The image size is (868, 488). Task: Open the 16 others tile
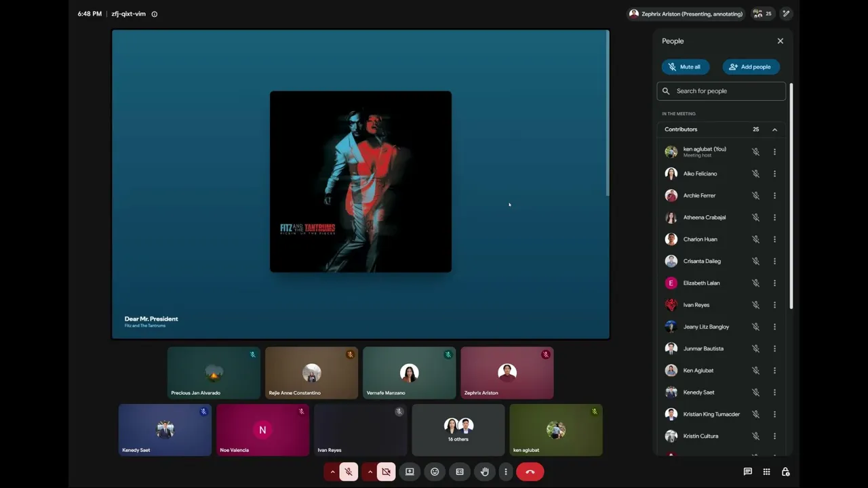pos(458,430)
